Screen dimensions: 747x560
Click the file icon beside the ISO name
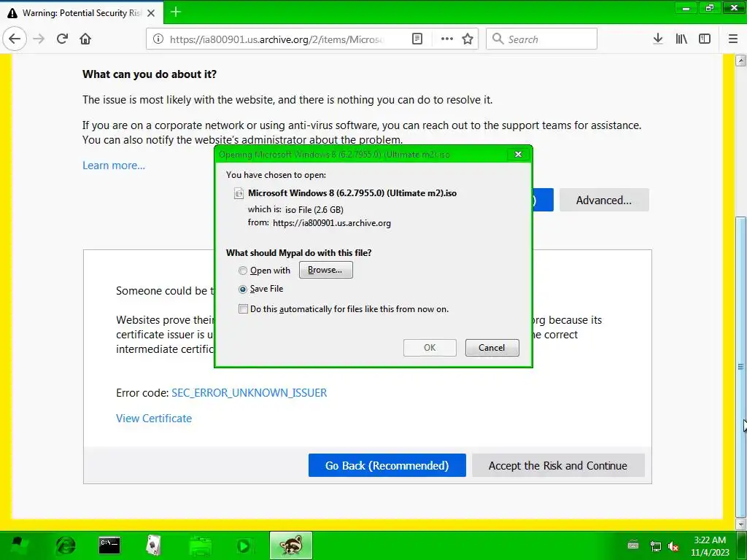click(239, 193)
